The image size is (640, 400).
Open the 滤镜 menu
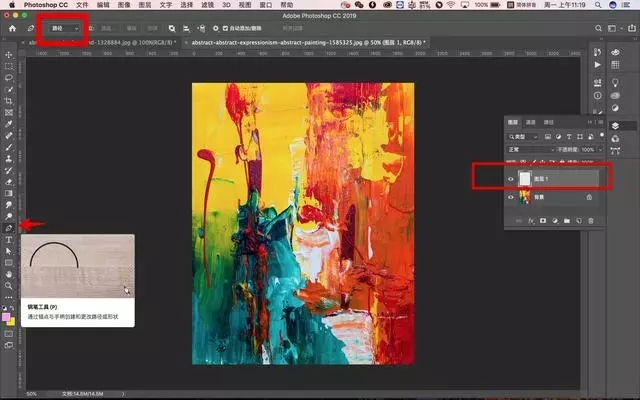(x=208, y=5)
